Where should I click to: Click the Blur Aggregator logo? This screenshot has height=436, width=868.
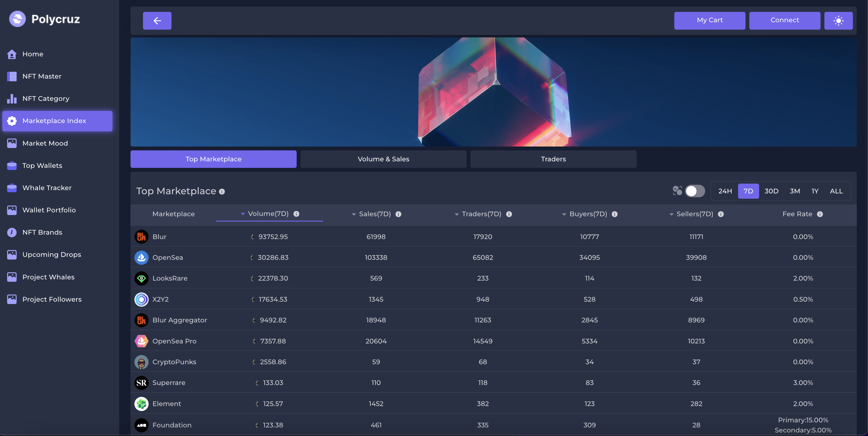click(142, 320)
